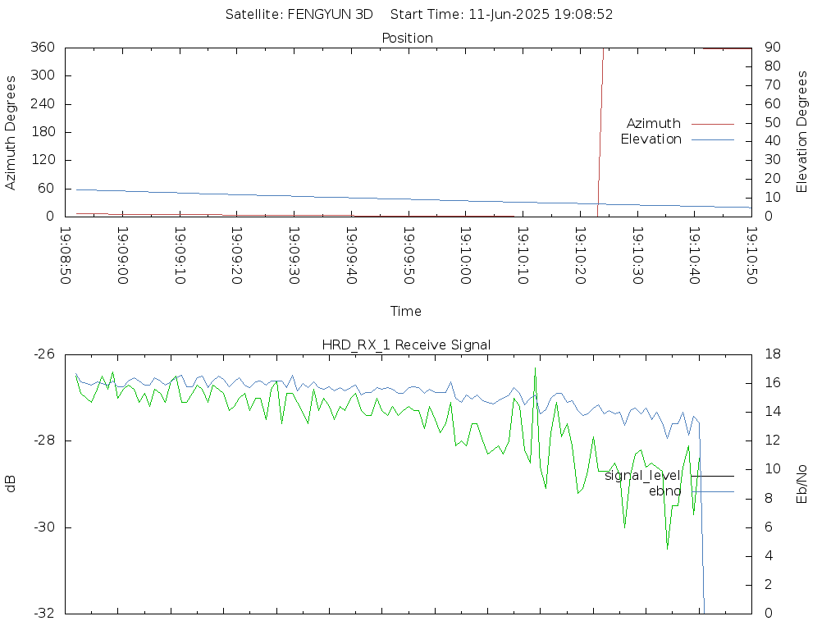Click the 240 azimuth axis value
This screenshot has height=630, width=840.
pyautogui.click(x=43, y=103)
